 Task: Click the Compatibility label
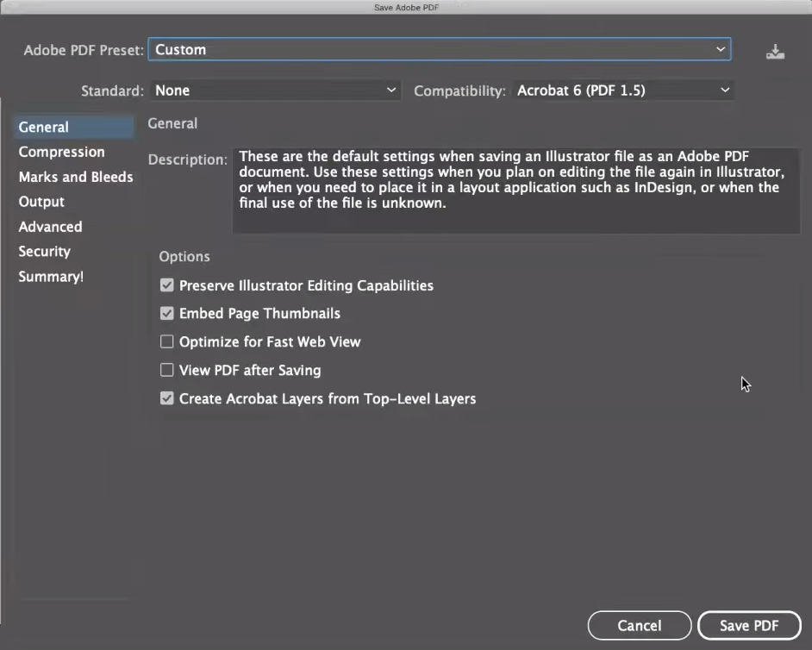pos(459,91)
